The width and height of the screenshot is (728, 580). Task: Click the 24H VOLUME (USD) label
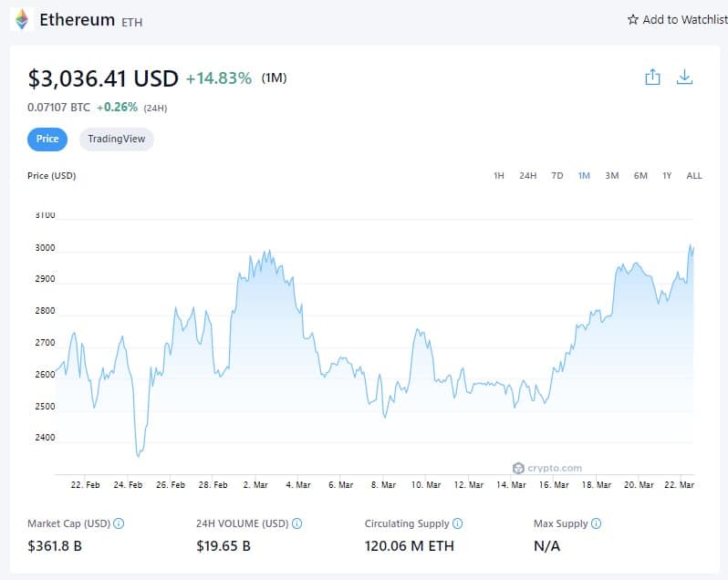tap(242, 523)
